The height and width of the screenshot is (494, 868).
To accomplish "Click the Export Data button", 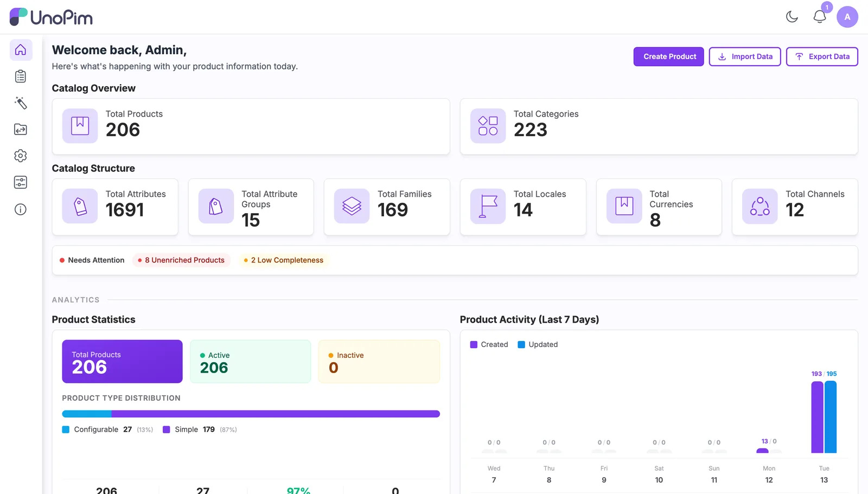I will [x=822, y=56].
